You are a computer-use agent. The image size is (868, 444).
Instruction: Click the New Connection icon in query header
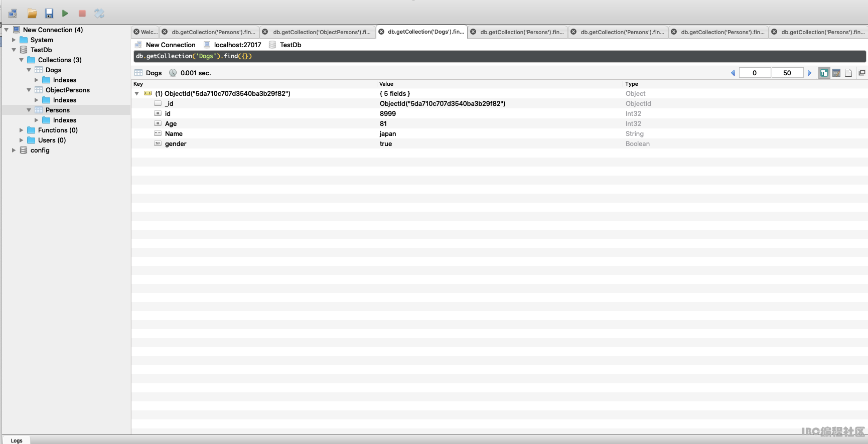click(138, 45)
